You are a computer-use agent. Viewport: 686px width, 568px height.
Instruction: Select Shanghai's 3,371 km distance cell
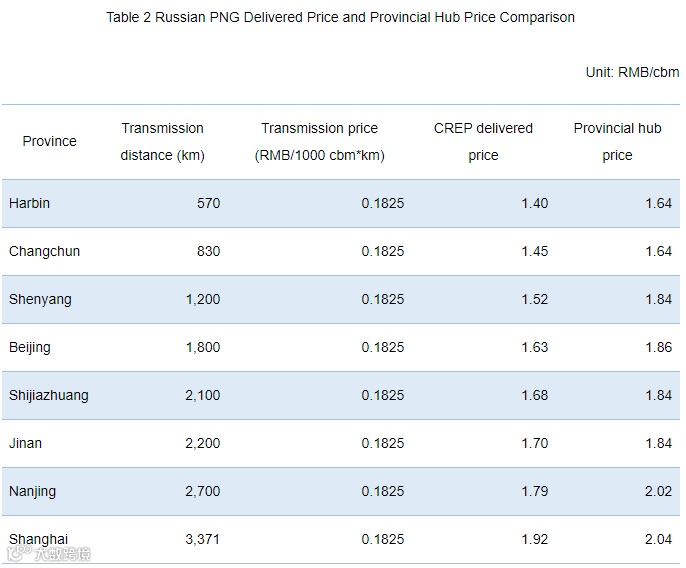pyautogui.click(x=203, y=539)
